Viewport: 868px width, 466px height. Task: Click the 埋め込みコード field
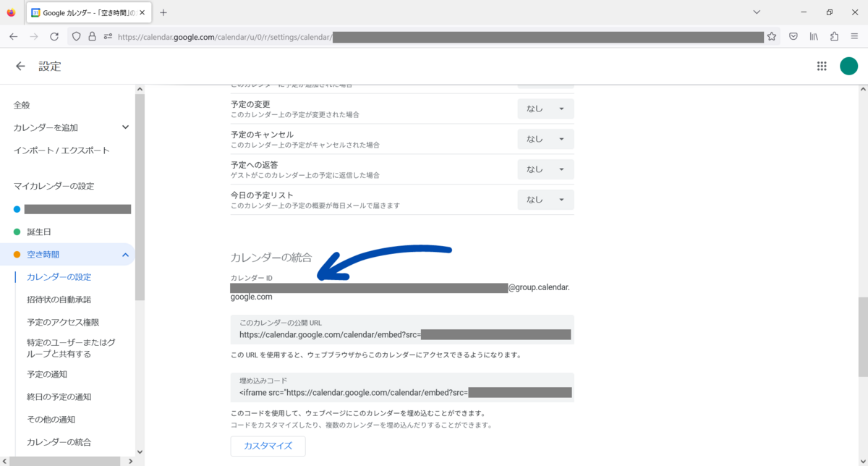click(x=402, y=387)
